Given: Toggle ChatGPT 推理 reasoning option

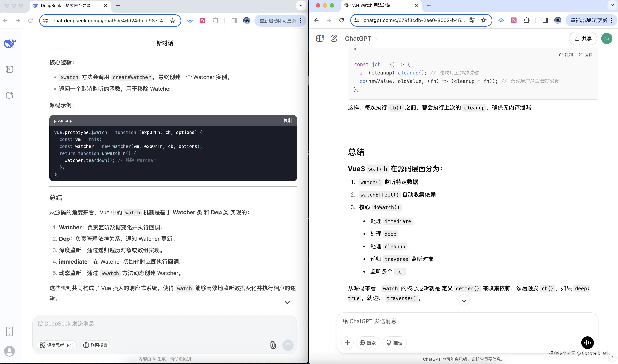Looking at the screenshot, I should point(394,343).
